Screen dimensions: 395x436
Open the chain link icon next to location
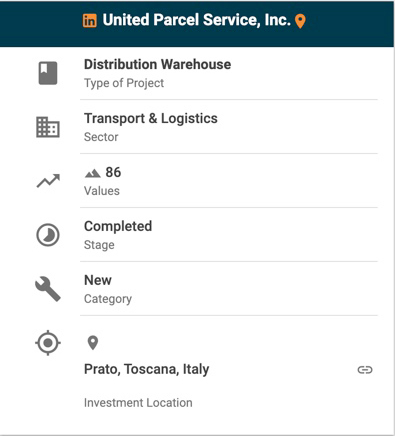point(365,370)
